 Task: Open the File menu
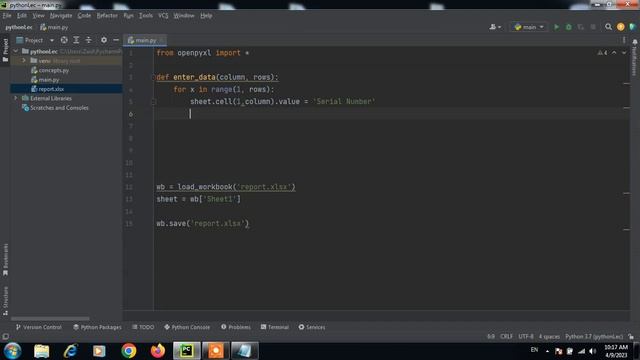pyautogui.click(x=7, y=16)
